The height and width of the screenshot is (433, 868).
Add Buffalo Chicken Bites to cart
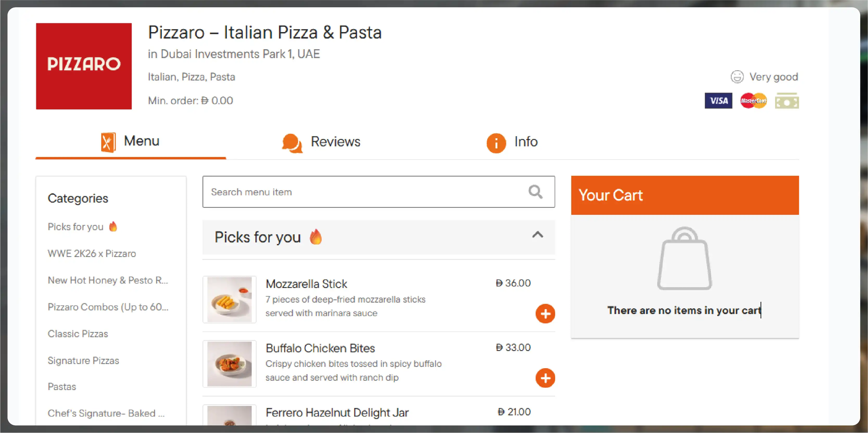545,378
